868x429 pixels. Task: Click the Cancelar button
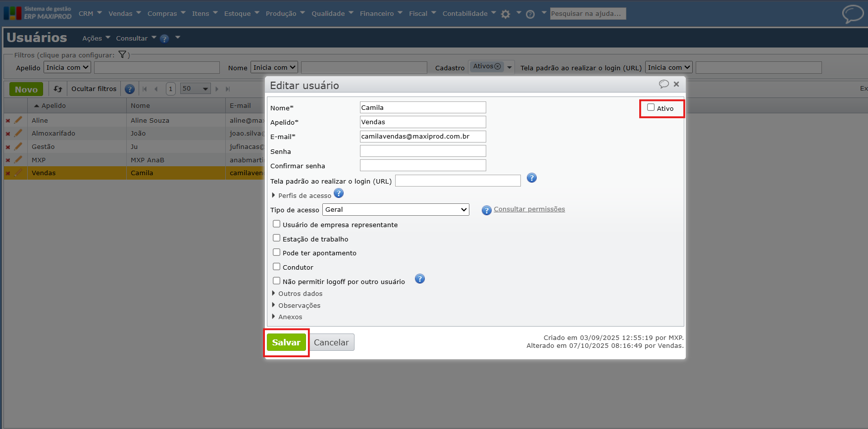point(331,342)
